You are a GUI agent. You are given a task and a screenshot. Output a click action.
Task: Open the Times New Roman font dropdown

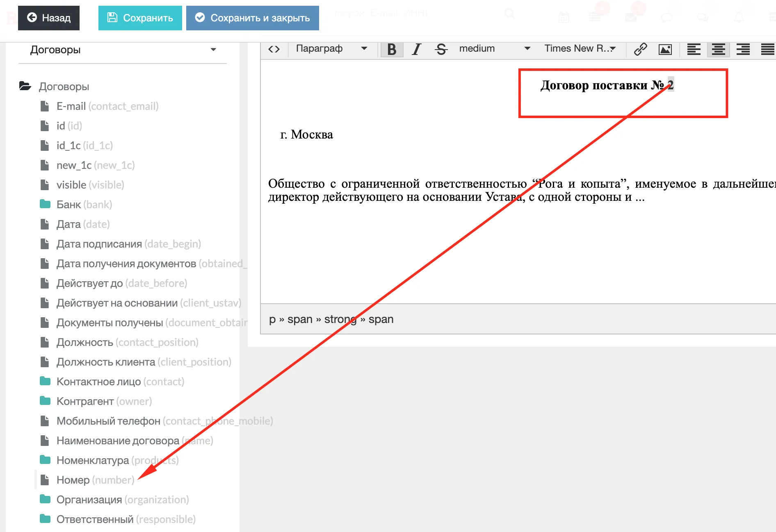click(580, 49)
